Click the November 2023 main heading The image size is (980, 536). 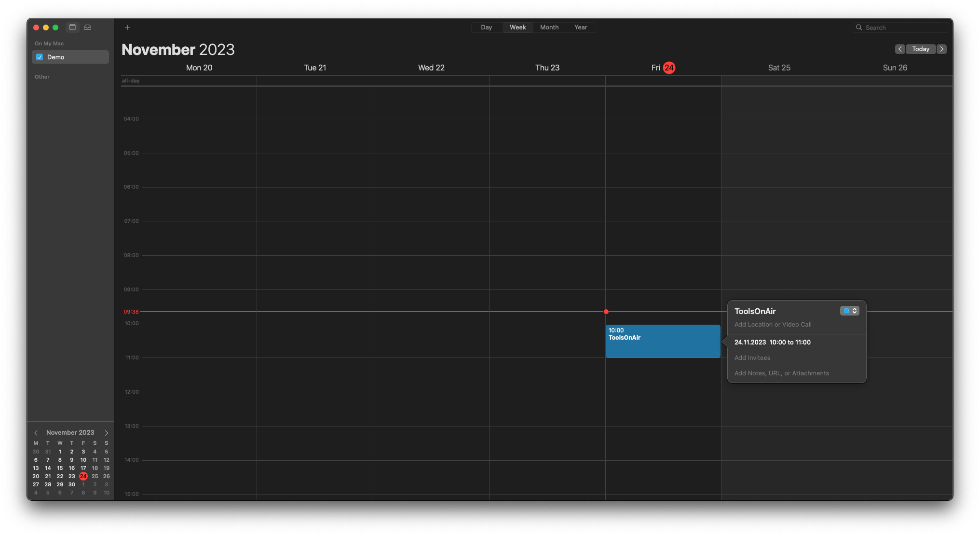pyautogui.click(x=178, y=49)
